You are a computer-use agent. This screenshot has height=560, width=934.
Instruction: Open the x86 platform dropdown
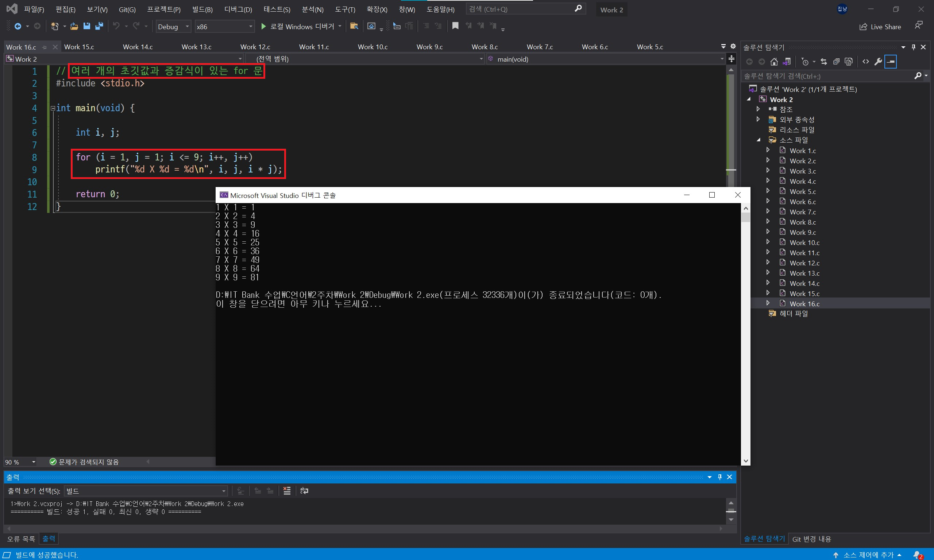click(224, 26)
